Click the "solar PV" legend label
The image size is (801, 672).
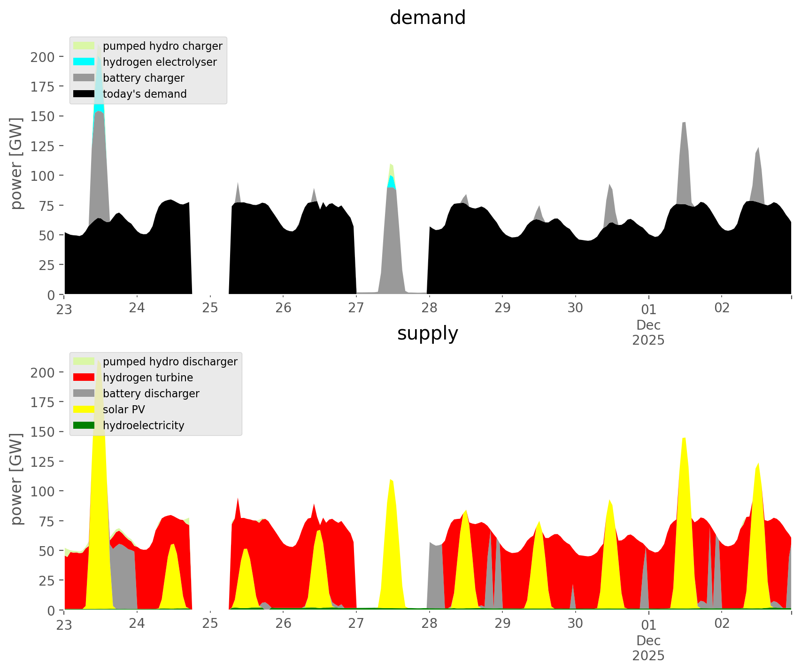pos(124,409)
